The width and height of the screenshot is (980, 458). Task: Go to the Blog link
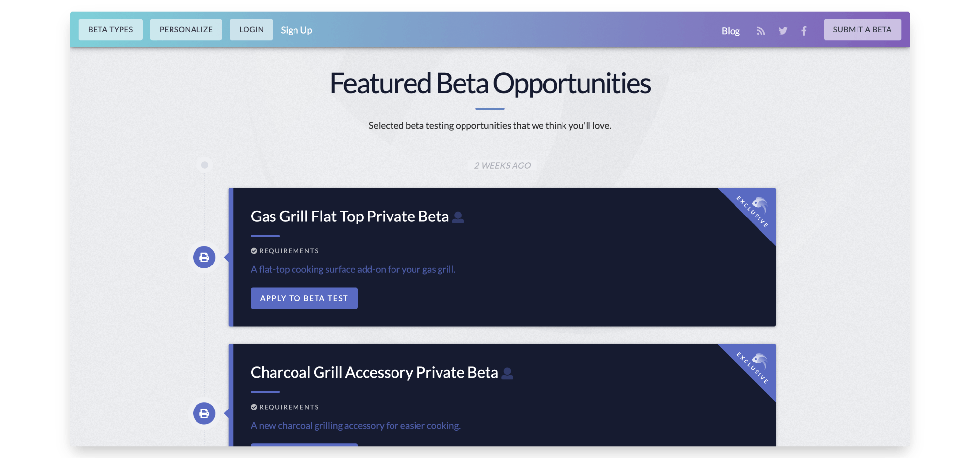pos(731,31)
